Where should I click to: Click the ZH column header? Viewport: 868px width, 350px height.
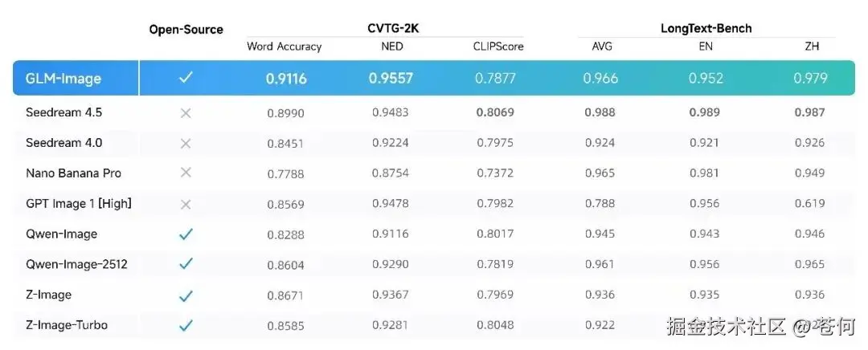click(812, 47)
